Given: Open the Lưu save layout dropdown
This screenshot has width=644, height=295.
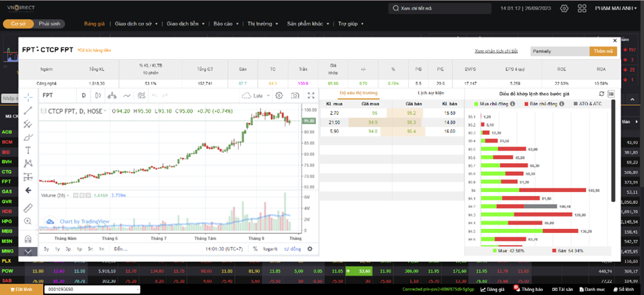Looking at the screenshot, I should coord(256,95).
